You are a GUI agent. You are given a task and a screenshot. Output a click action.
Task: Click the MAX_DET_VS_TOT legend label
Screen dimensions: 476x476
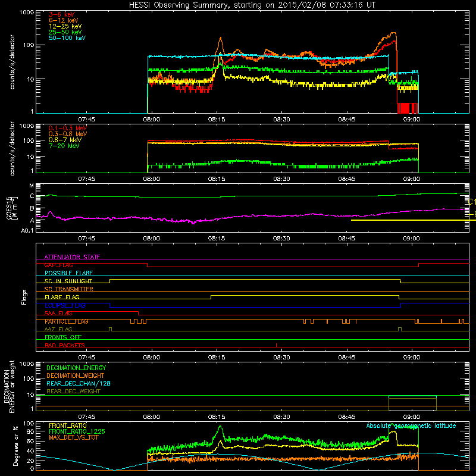coord(73,437)
